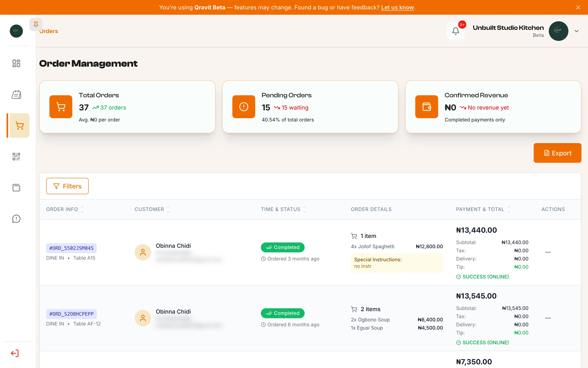Open the wallet icon in sidebar
Viewport: 588px width, 368px height.
pos(16,188)
